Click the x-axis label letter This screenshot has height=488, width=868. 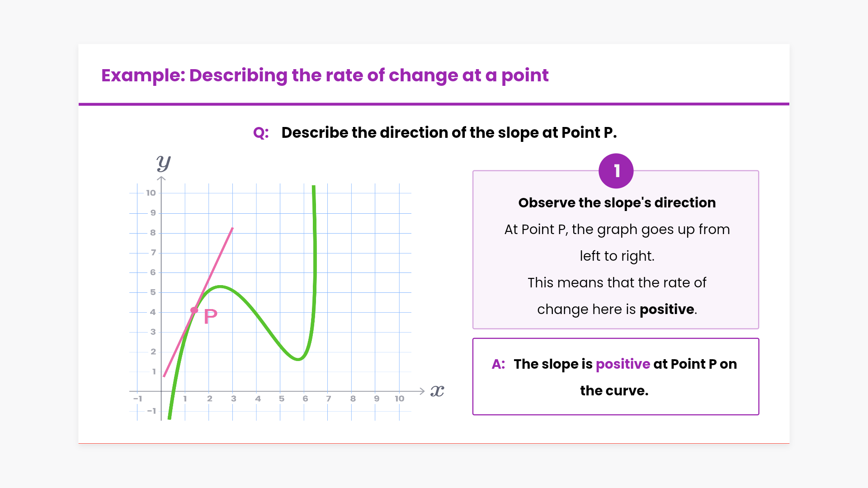437,391
